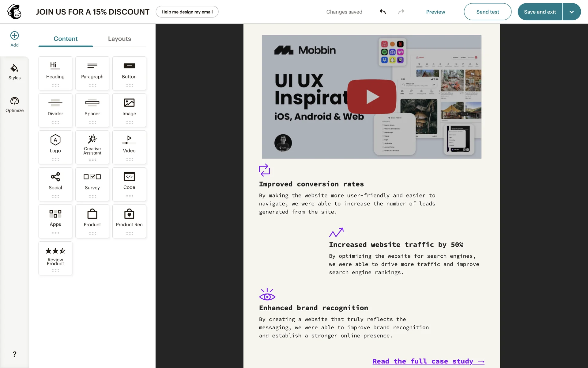Screen dimensions: 588x368
Task: Open the Styles panel
Action: pyautogui.click(x=14, y=72)
